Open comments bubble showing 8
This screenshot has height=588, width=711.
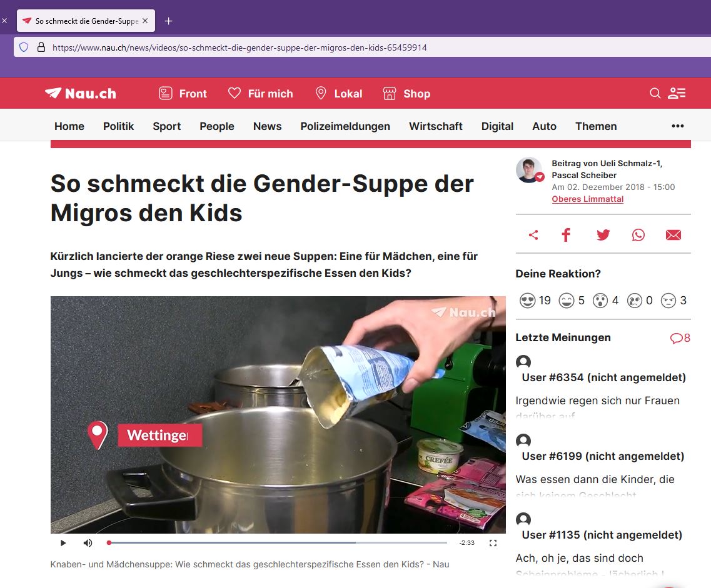pos(680,338)
